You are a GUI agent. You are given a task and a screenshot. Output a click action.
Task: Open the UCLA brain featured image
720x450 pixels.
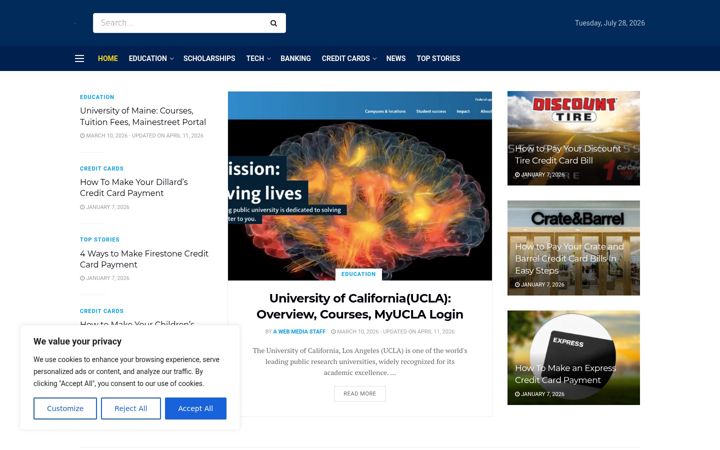pyautogui.click(x=360, y=186)
